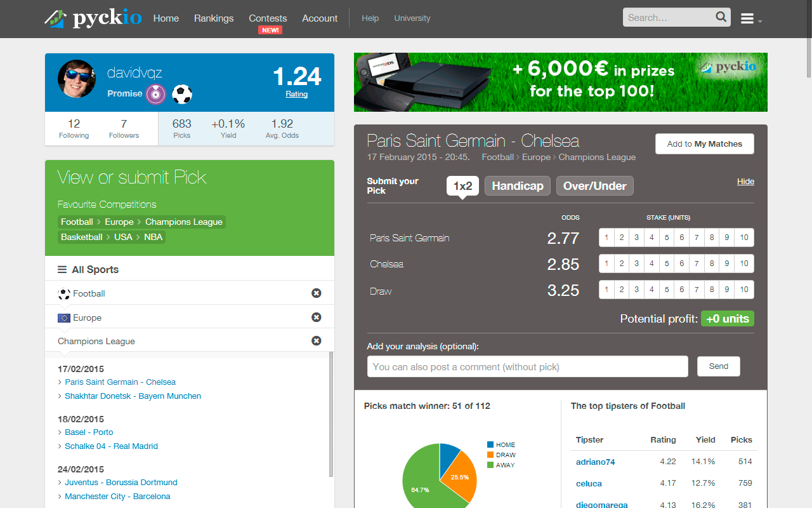Stake 10 units on Chelsea

click(x=744, y=264)
